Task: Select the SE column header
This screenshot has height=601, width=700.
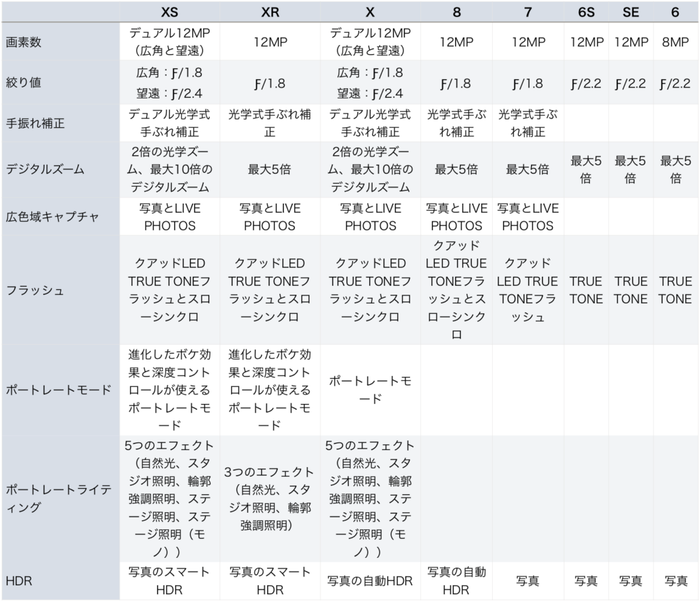Action: (631, 12)
